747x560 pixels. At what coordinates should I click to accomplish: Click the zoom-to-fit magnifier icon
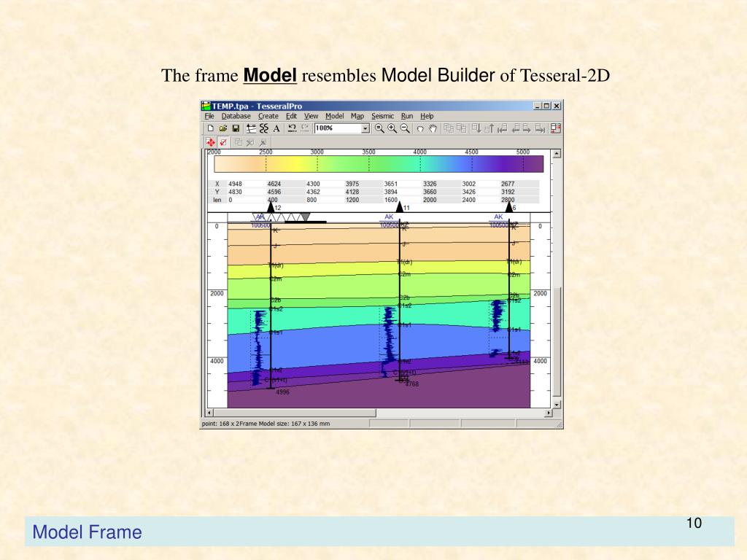(x=379, y=128)
